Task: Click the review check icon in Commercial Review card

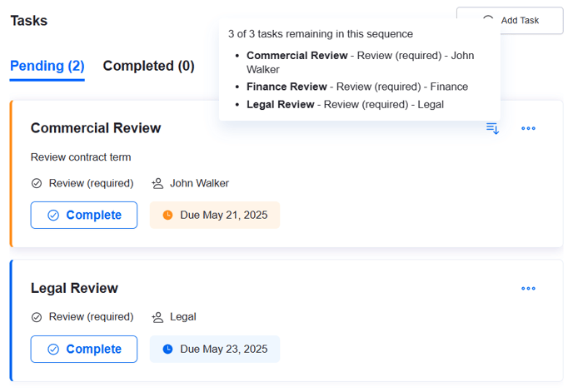Action: point(37,183)
